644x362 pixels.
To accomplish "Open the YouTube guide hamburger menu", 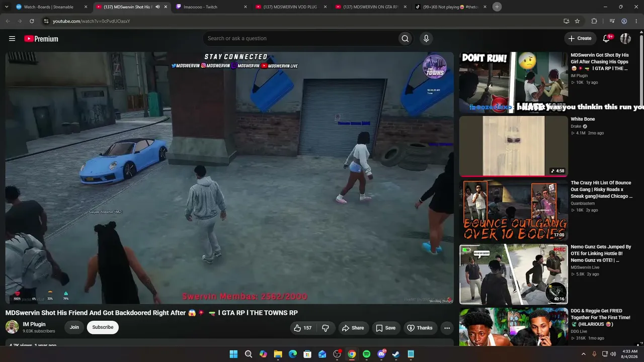I will click(12, 39).
